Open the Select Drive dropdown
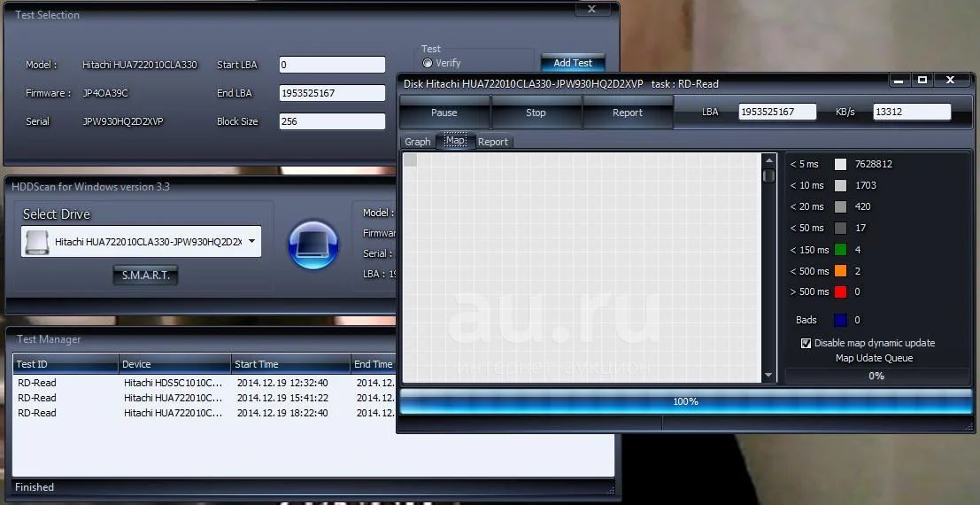980x505 pixels. click(x=252, y=242)
